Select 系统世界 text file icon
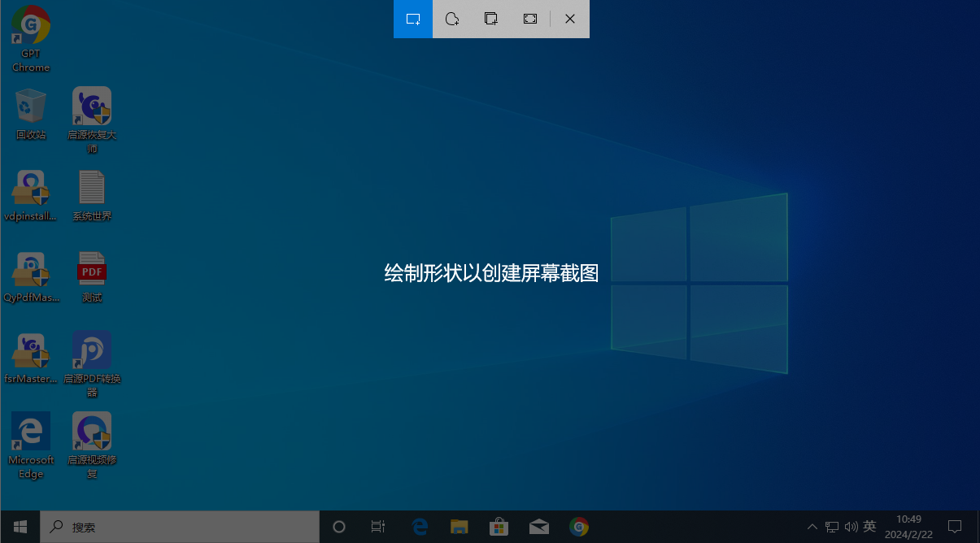 92,195
